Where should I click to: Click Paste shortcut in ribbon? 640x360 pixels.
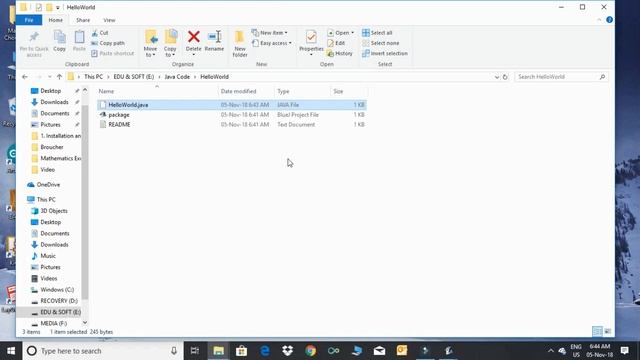point(113,53)
